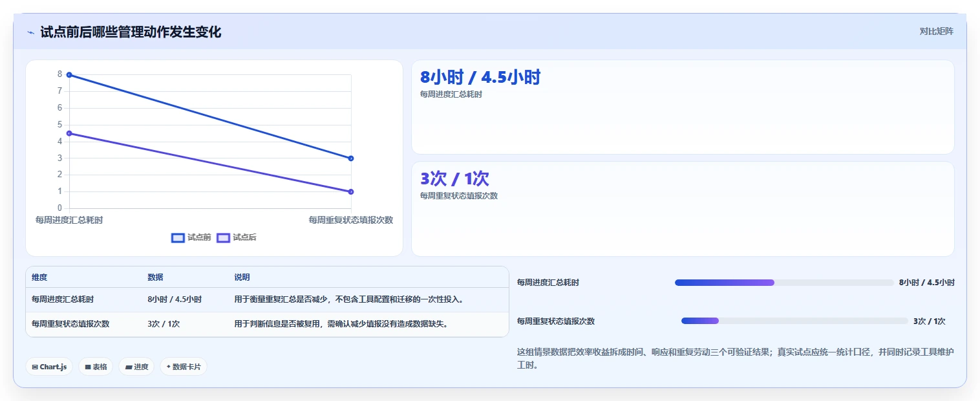Click the 对比矩阵 label in the header
This screenshot has height=401, width=980.
(936, 31)
